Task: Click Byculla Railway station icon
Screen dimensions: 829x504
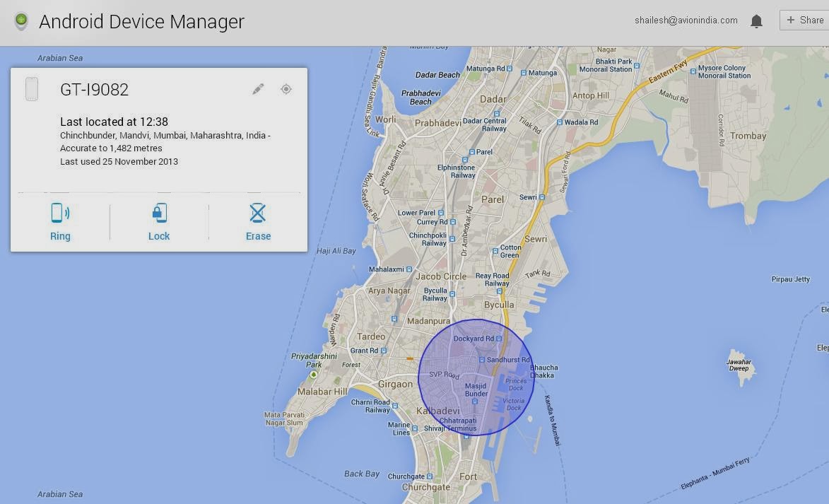Action: pyautogui.click(x=452, y=294)
